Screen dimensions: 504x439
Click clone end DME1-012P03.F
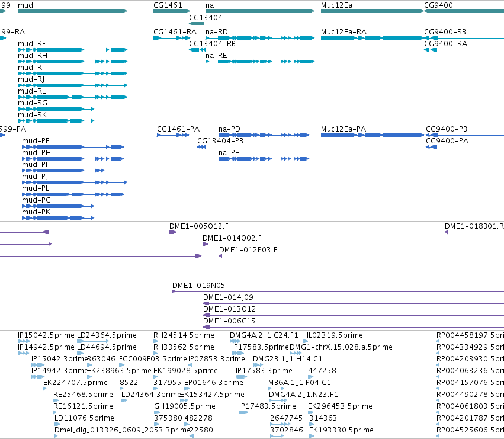pos(220,256)
